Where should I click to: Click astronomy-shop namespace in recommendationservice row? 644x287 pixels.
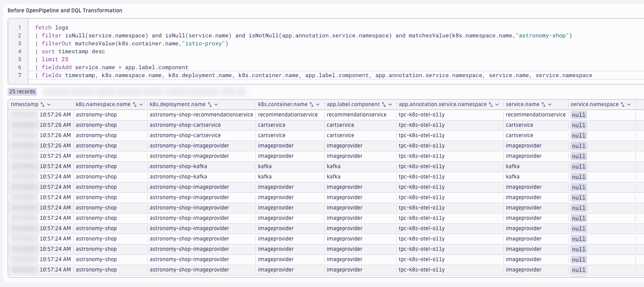click(96, 114)
